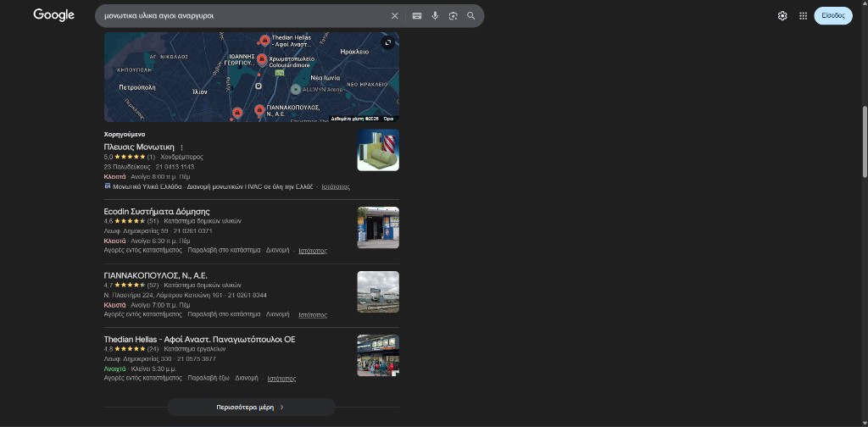Open Ecodin Συστήματα Δόμησης listing title

coord(157,211)
